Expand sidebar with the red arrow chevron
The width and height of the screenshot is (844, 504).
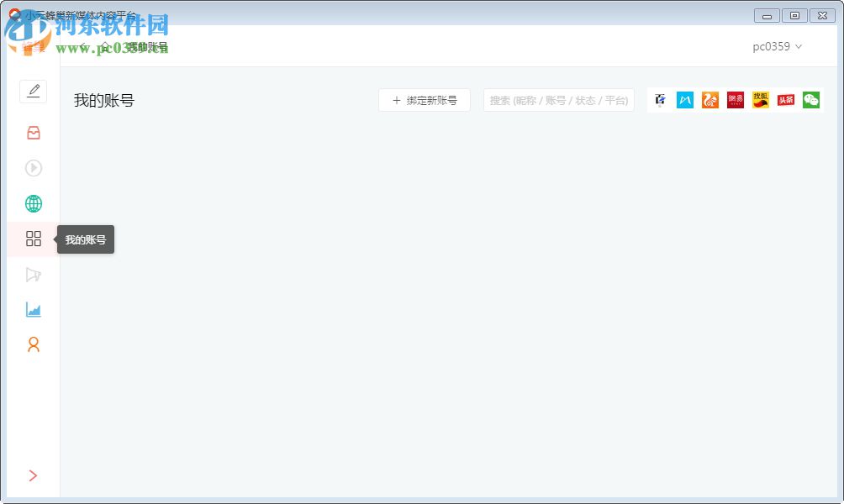[34, 475]
